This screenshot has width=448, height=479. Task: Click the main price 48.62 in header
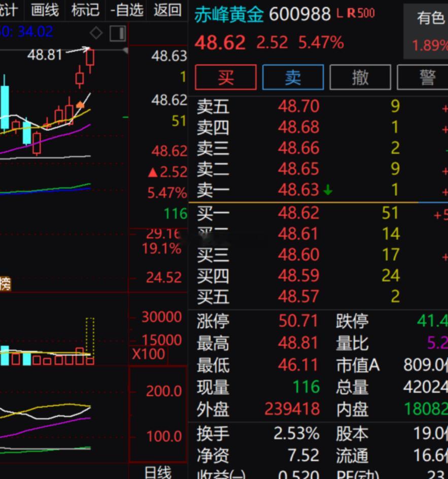[220, 42]
